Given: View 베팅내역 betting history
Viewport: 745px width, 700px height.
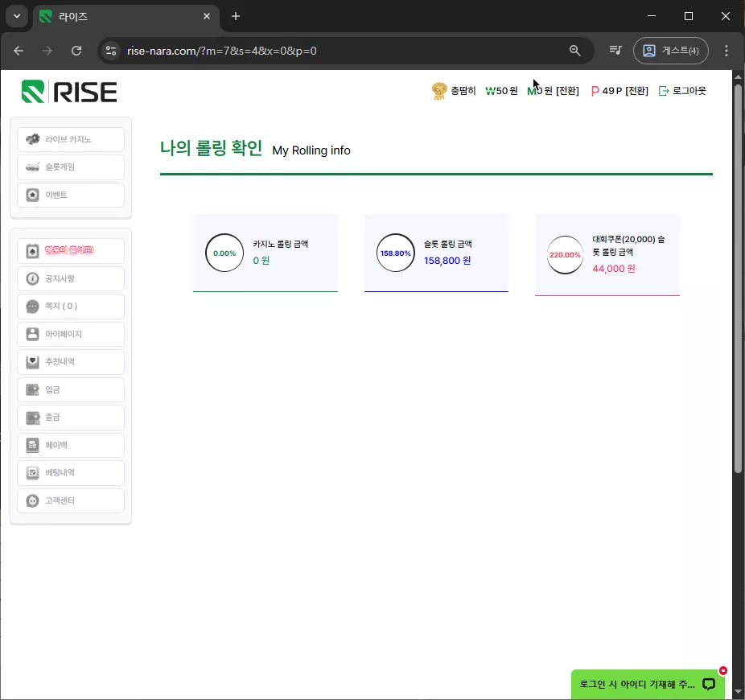Looking at the screenshot, I should pos(71,473).
